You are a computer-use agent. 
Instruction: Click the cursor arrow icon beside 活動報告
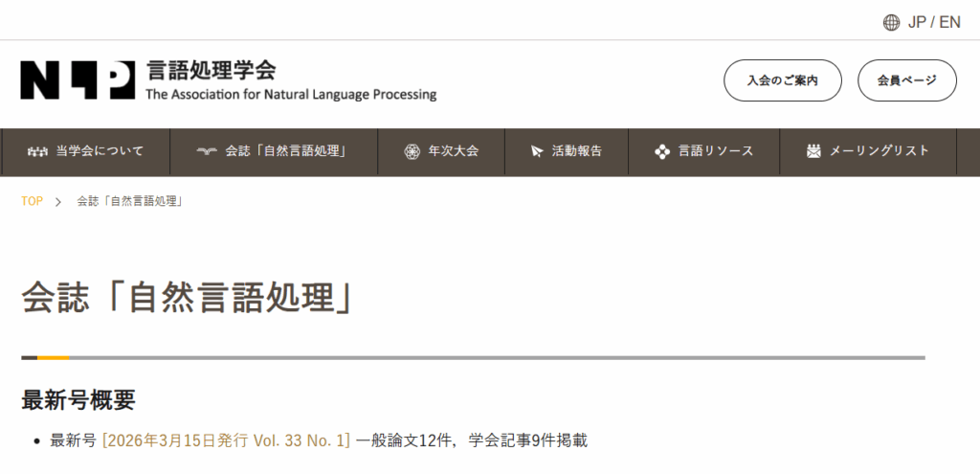tap(537, 151)
